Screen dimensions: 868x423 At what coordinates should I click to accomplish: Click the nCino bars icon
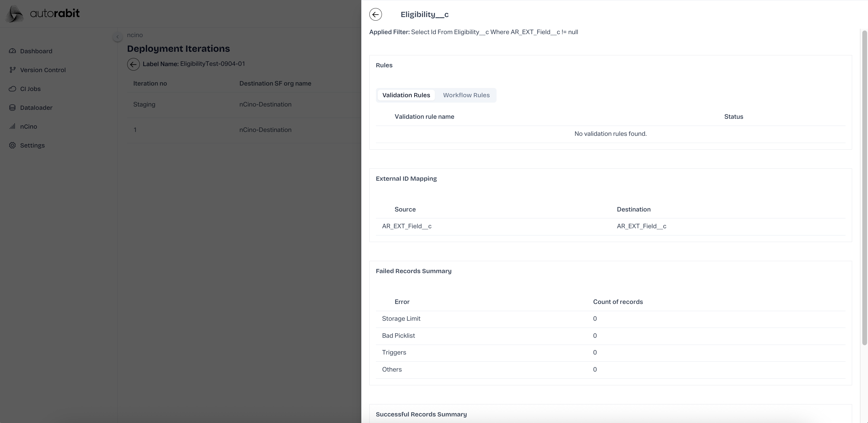pyautogui.click(x=13, y=126)
